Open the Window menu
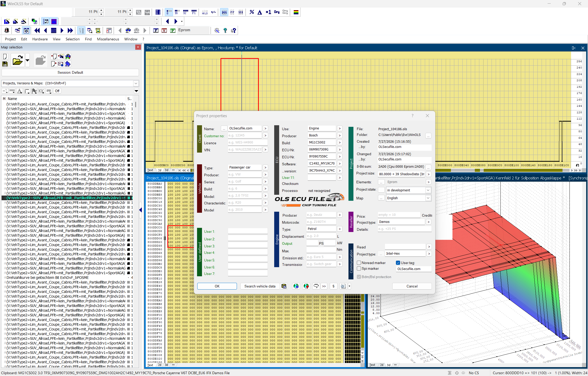This screenshot has height=376, width=588. [131, 39]
